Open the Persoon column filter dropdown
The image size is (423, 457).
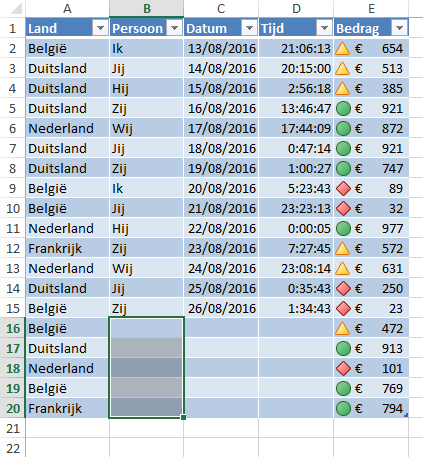tap(174, 28)
